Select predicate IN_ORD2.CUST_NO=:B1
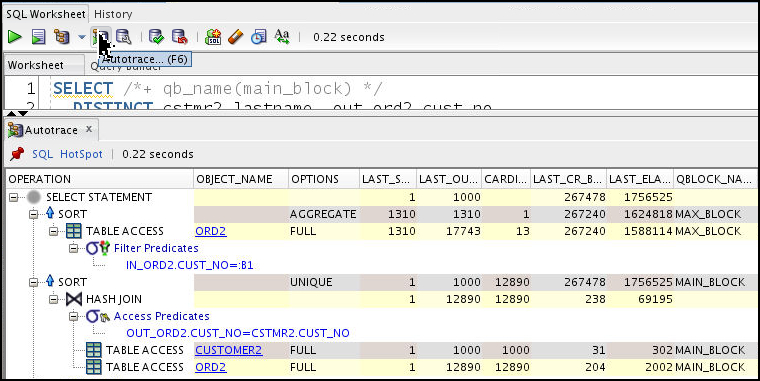The height and width of the screenshot is (381, 760). (x=190, y=265)
